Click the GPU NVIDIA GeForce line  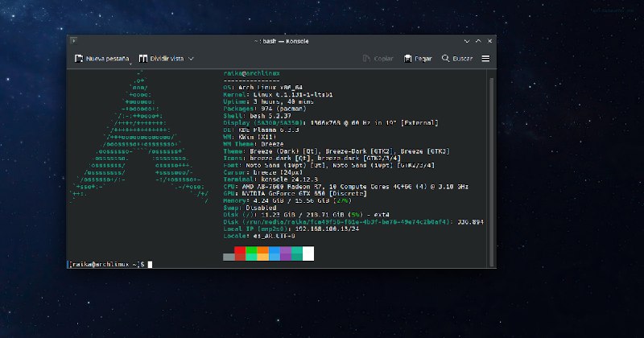[x=295, y=193]
